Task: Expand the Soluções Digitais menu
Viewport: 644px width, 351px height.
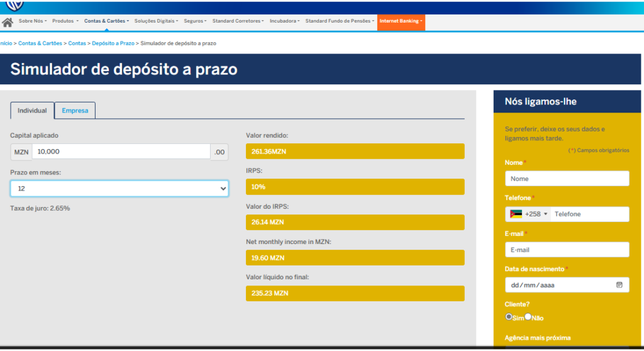Action: [x=156, y=21]
